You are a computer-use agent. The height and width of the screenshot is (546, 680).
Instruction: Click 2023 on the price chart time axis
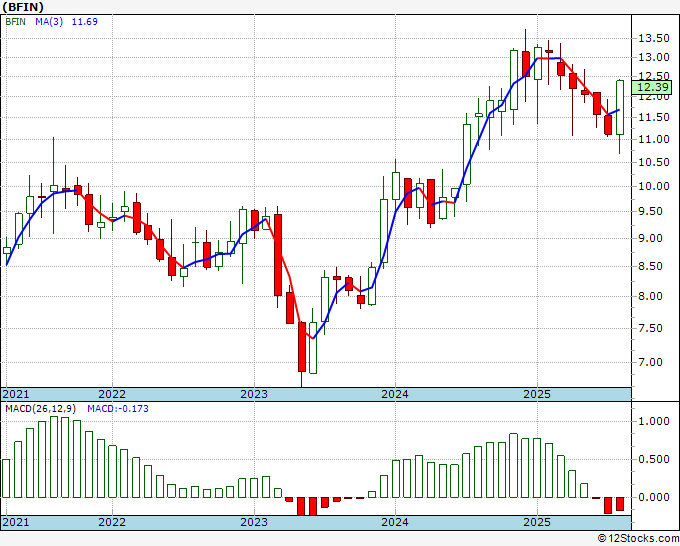point(254,394)
